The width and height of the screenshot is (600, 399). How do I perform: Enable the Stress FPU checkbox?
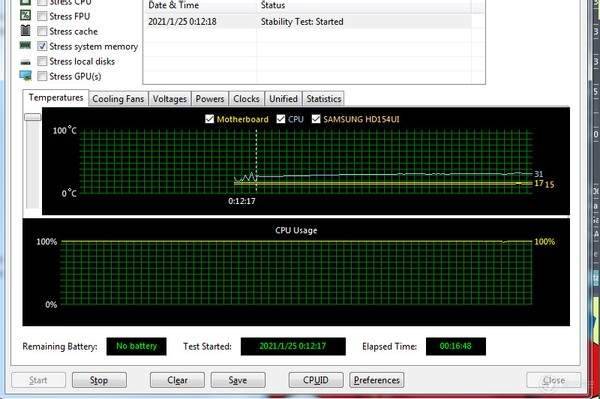pos(42,16)
